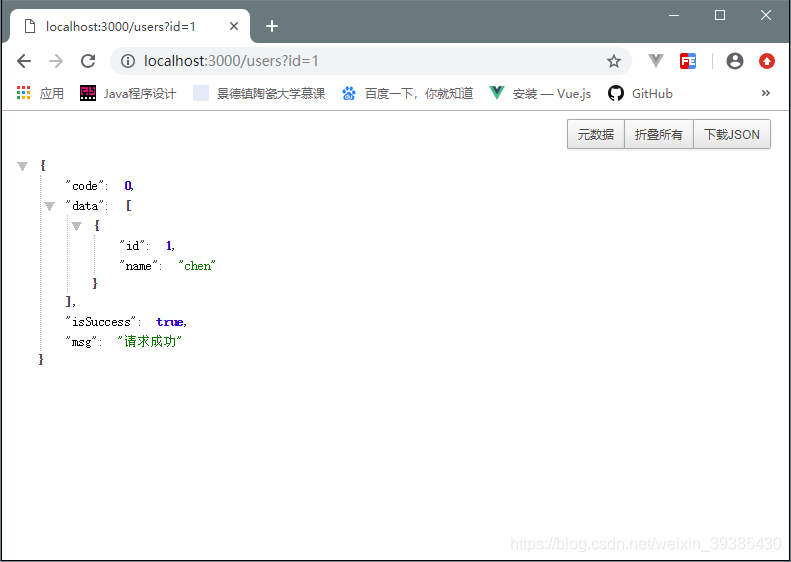The width and height of the screenshot is (791, 562).
Task: Click the 下载JSON button
Action: point(732,134)
